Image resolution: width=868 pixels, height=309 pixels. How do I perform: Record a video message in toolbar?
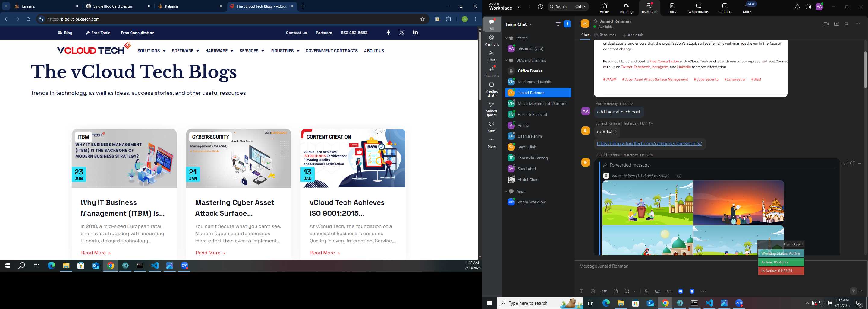[x=657, y=291]
